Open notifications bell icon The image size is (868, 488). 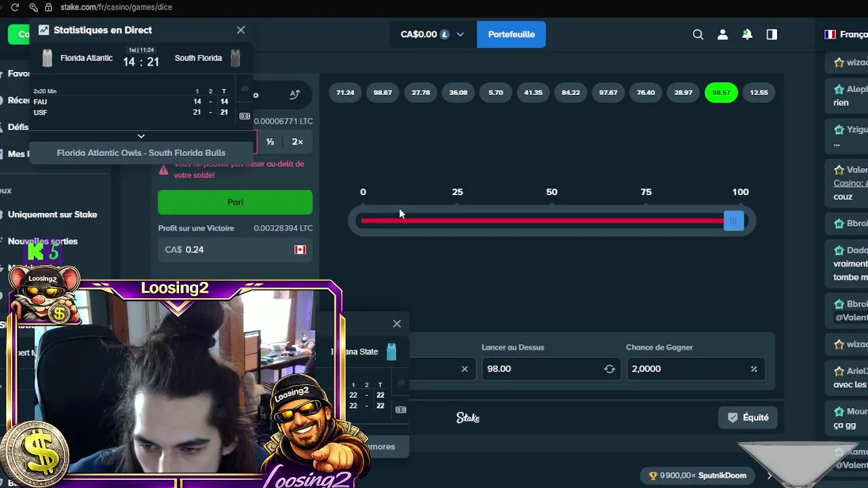(747, 35)
